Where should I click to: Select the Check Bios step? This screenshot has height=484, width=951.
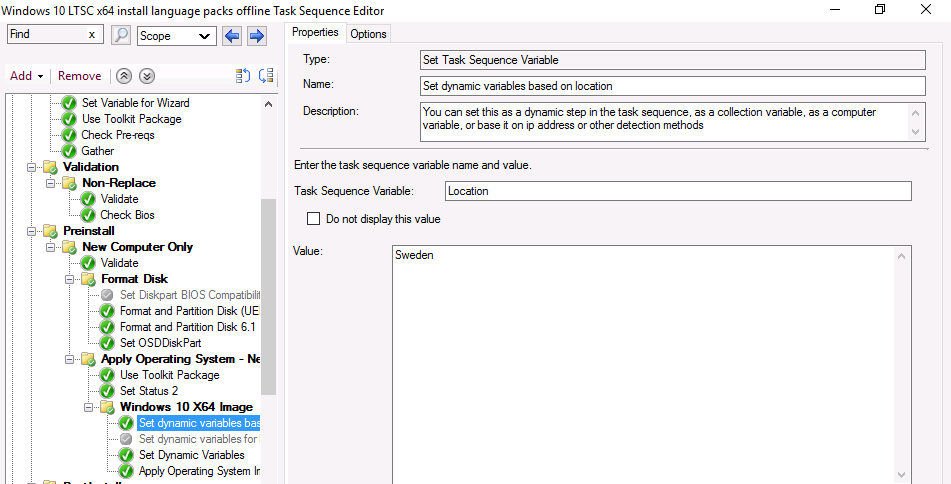coord(127,215)
